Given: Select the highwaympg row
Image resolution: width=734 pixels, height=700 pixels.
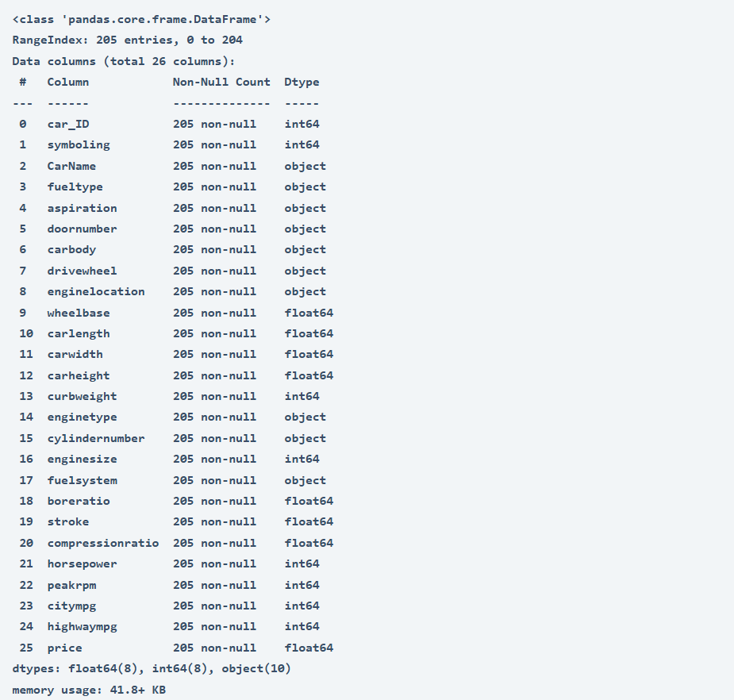Looking at the screenshot, I should tap(83, 626).
